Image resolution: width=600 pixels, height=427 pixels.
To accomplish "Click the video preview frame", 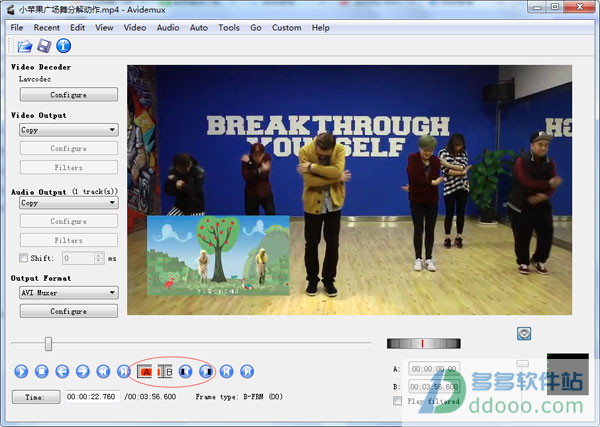I will (349, 190).
